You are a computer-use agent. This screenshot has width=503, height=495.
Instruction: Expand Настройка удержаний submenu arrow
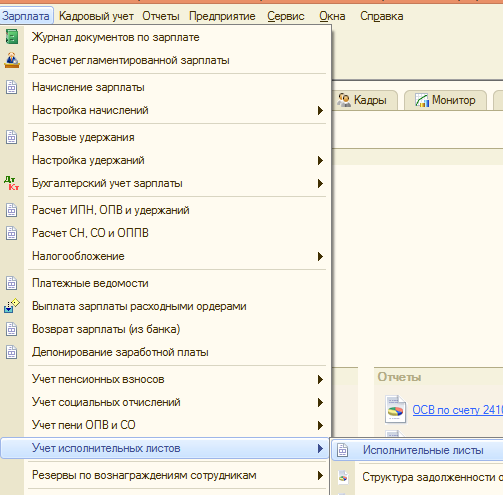pyautogui.click(x=320, y=160)
